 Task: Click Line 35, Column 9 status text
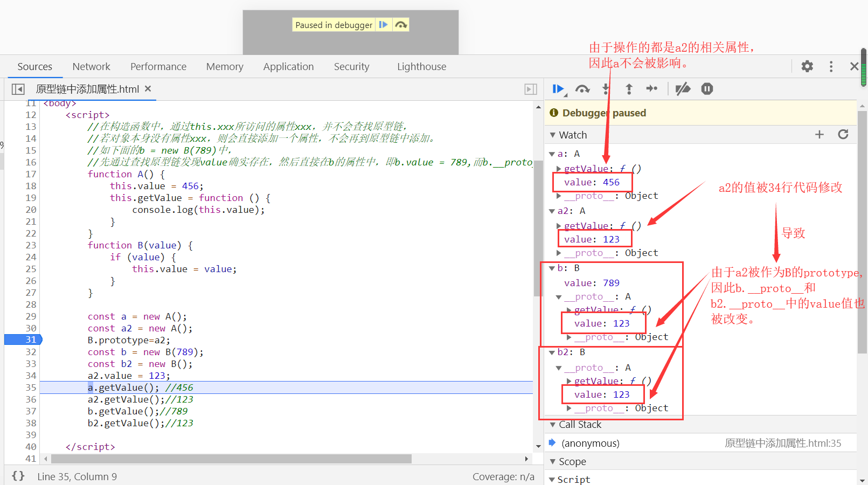(77, 477)
